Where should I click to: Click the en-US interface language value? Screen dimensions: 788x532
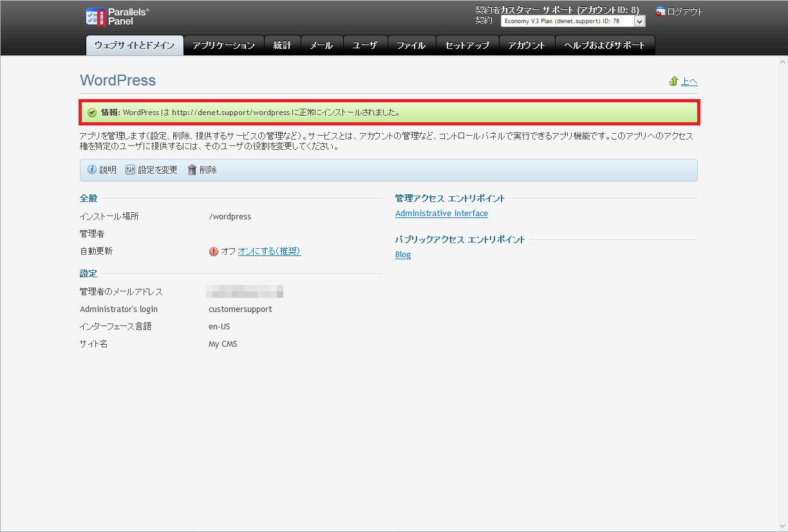[x=220, y=327]
